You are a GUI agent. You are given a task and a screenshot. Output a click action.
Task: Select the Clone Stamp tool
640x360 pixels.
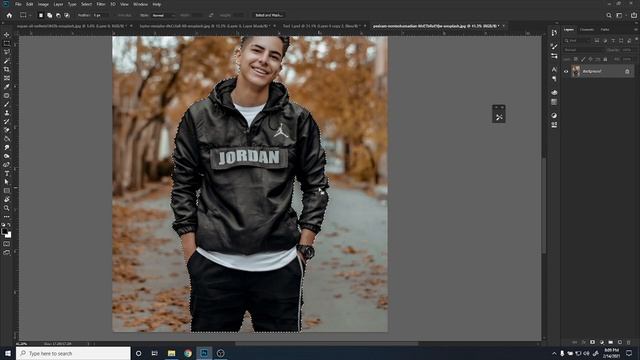7,113
